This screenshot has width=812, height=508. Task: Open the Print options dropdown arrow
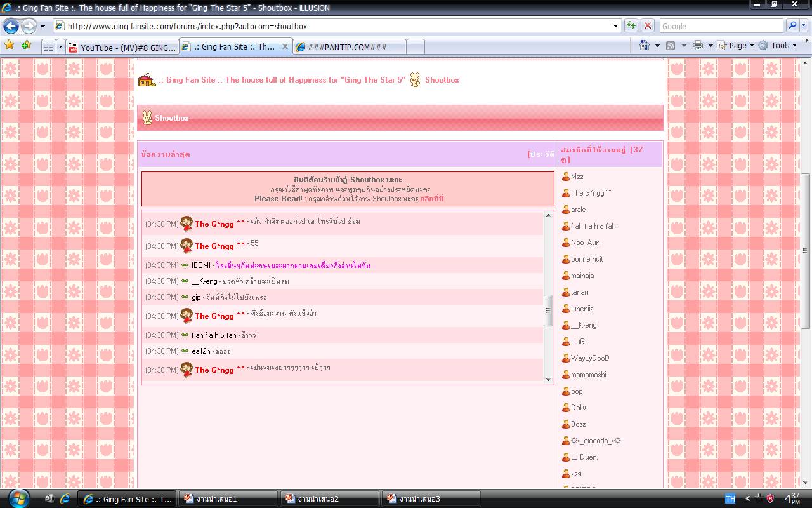pos(710,46)
